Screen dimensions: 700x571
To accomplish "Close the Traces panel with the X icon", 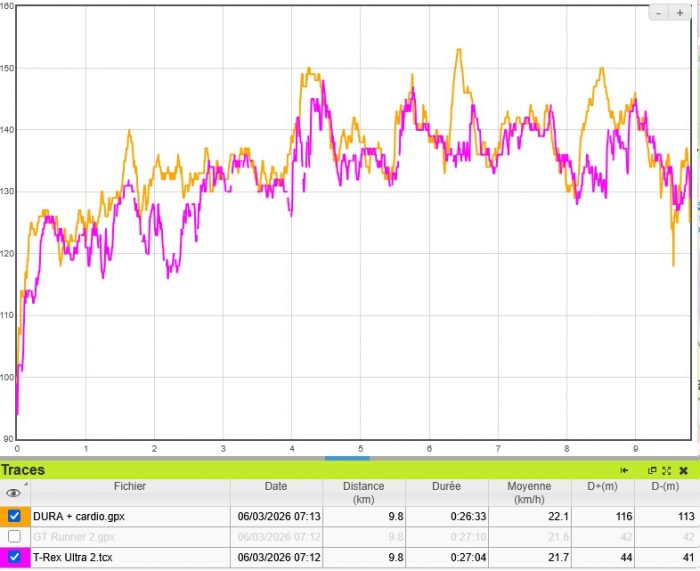I will click(x=683, y=470).
